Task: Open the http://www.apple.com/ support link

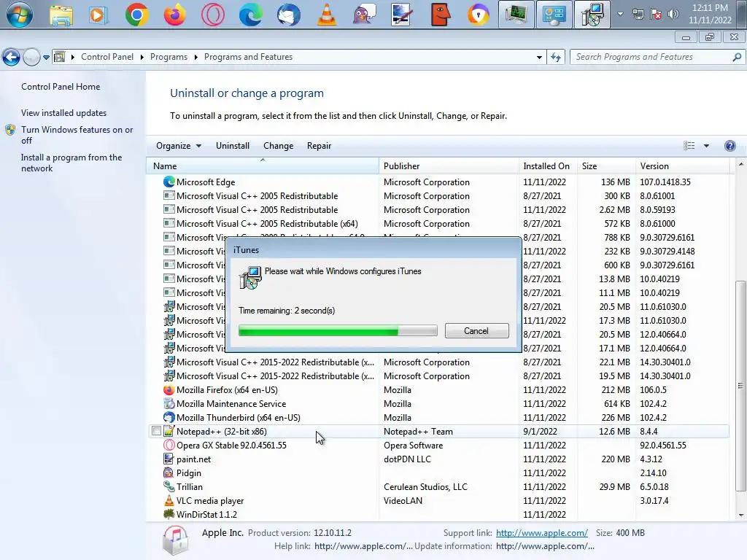Action: click(x=542, y=533)
